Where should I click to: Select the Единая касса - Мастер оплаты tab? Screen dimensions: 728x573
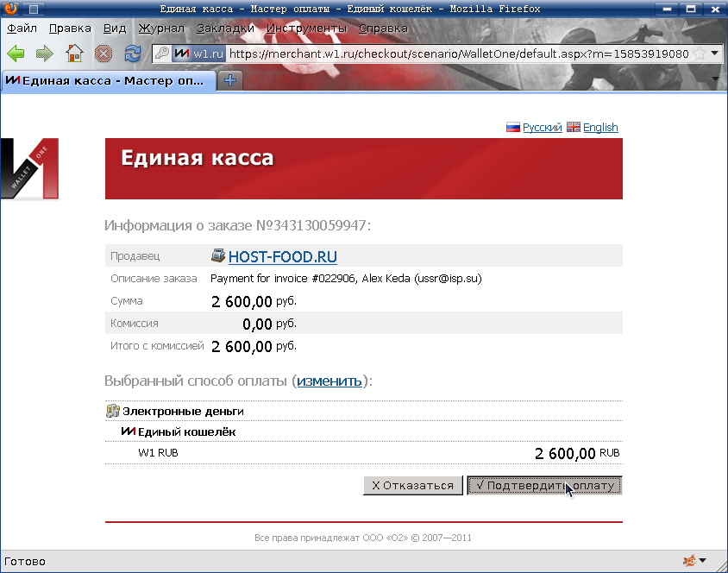109,81
